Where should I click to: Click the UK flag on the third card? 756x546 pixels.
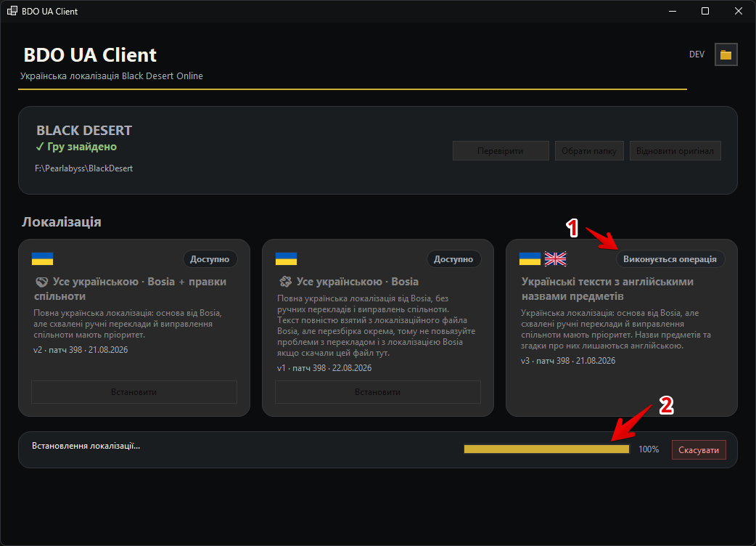point(556,259)
